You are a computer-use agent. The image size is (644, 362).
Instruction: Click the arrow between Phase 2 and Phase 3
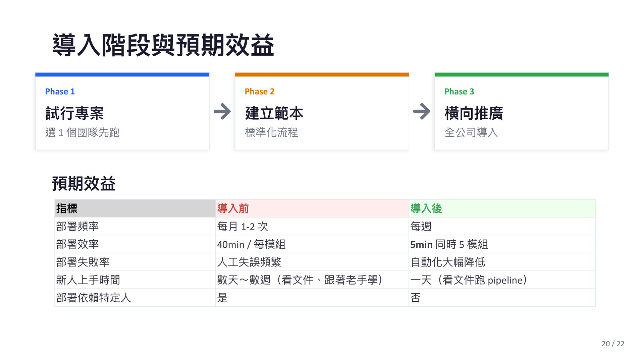[422, 112]
